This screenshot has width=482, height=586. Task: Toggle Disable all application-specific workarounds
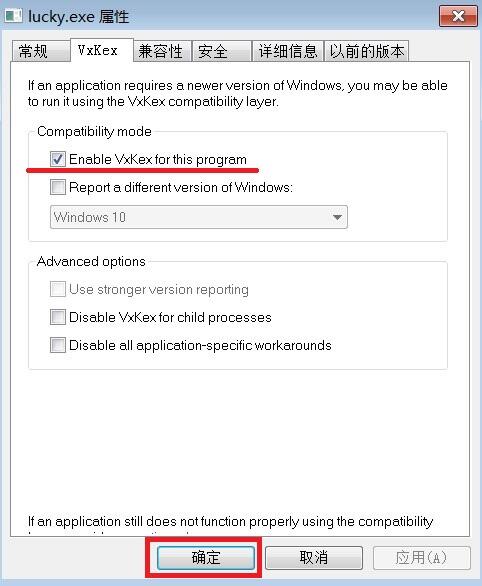click(58, 345)
